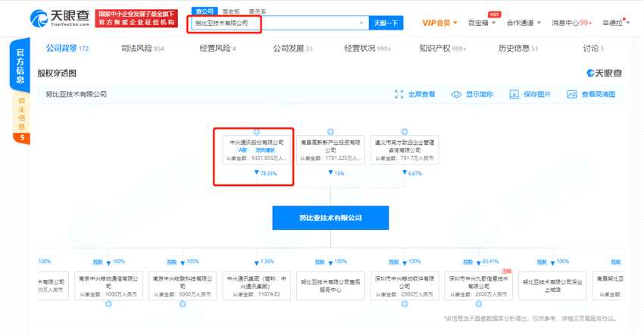The width and height of the screenshot is (644, 336).
Task: Expand the plus below 深圳市中兴移动软件有限公司
Action: [x=405, y=304]
